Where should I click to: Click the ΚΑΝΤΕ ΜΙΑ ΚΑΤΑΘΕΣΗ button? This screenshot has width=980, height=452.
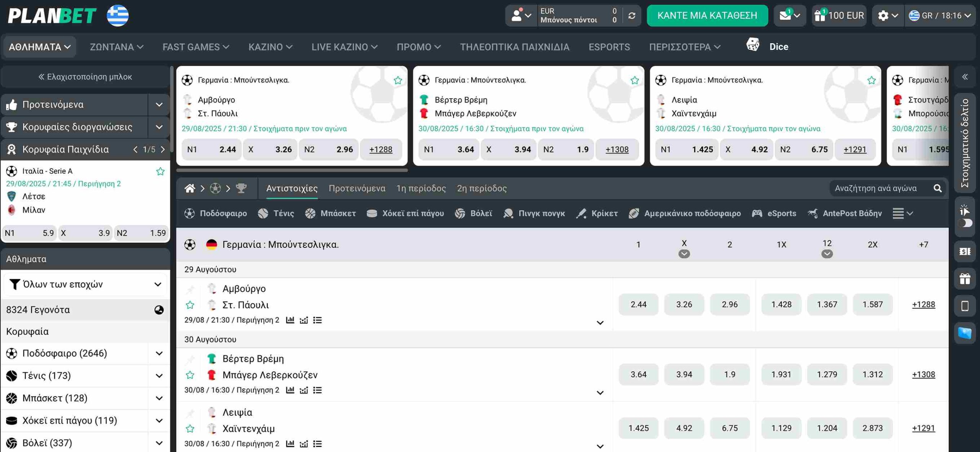pos(707,15)
